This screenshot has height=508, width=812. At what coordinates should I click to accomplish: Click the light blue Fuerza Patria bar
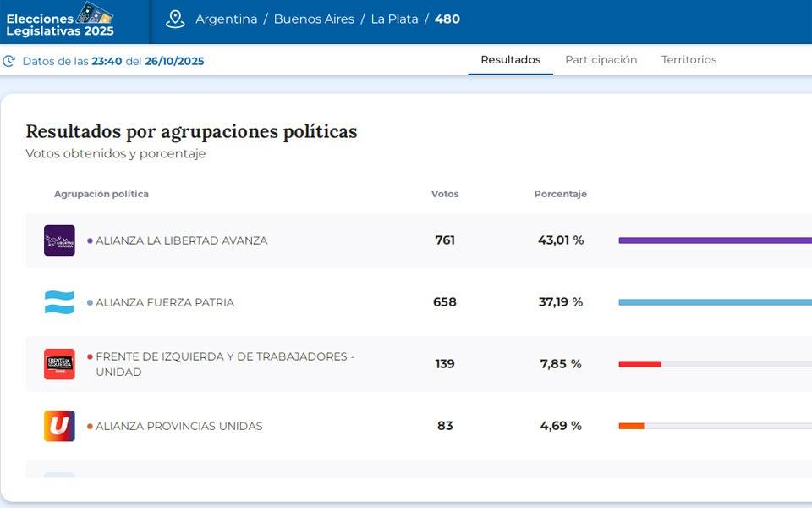point(715,302)
